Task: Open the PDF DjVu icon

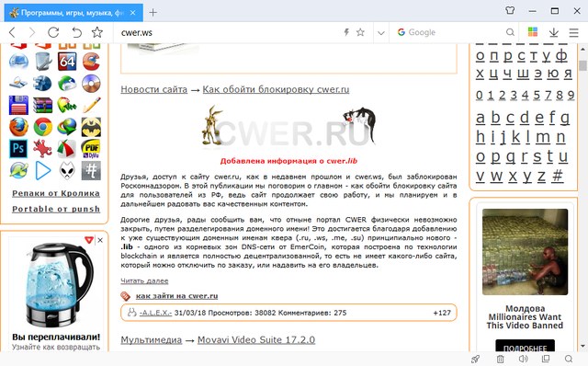Action: pos(91,149)
